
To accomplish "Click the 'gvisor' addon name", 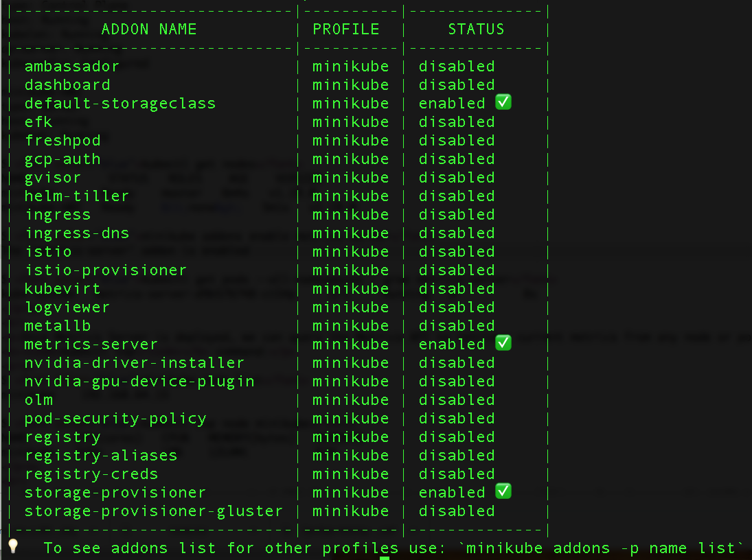I will [53, 178].
